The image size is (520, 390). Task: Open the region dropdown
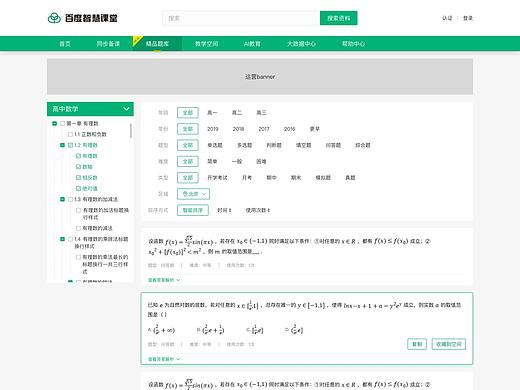(193, 194)
